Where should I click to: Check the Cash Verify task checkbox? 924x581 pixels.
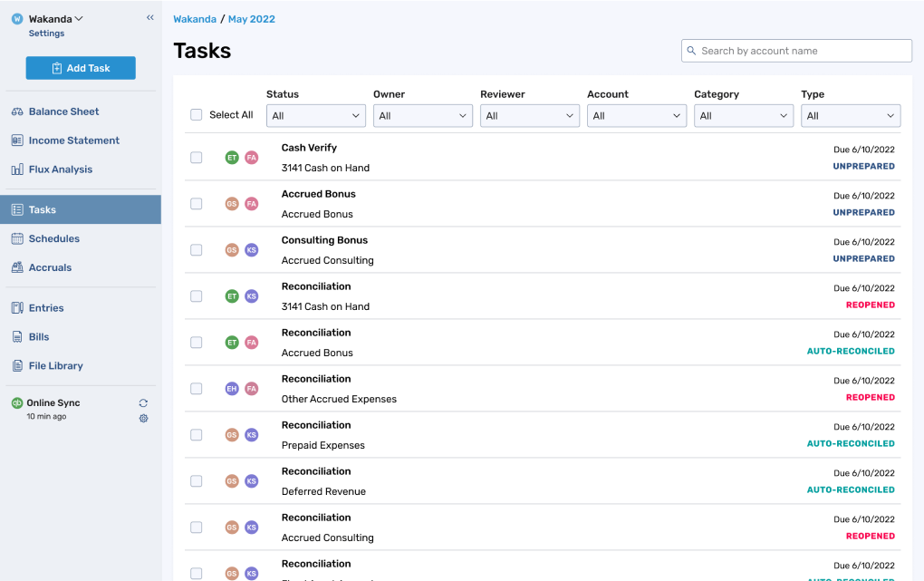coord(196,157)
